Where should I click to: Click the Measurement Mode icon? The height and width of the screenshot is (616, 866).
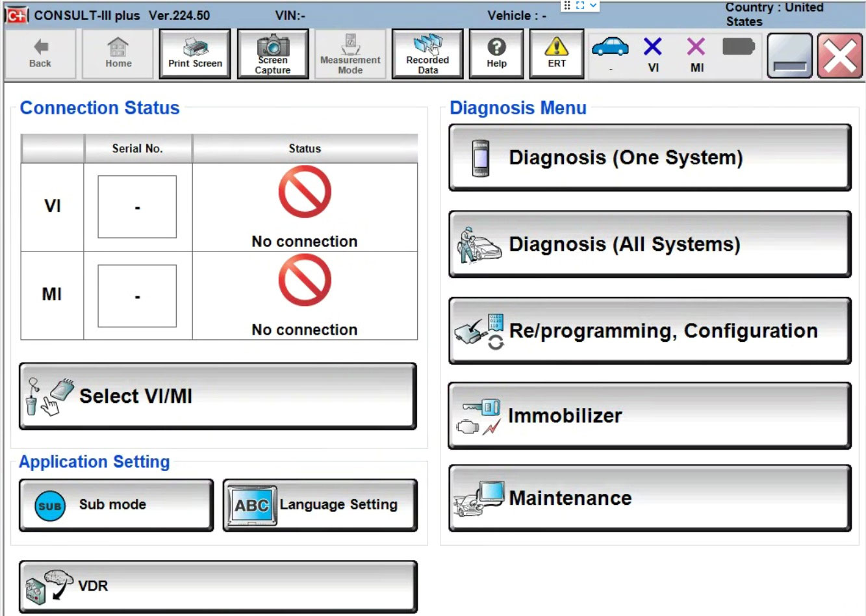click(x=350, y=53)
